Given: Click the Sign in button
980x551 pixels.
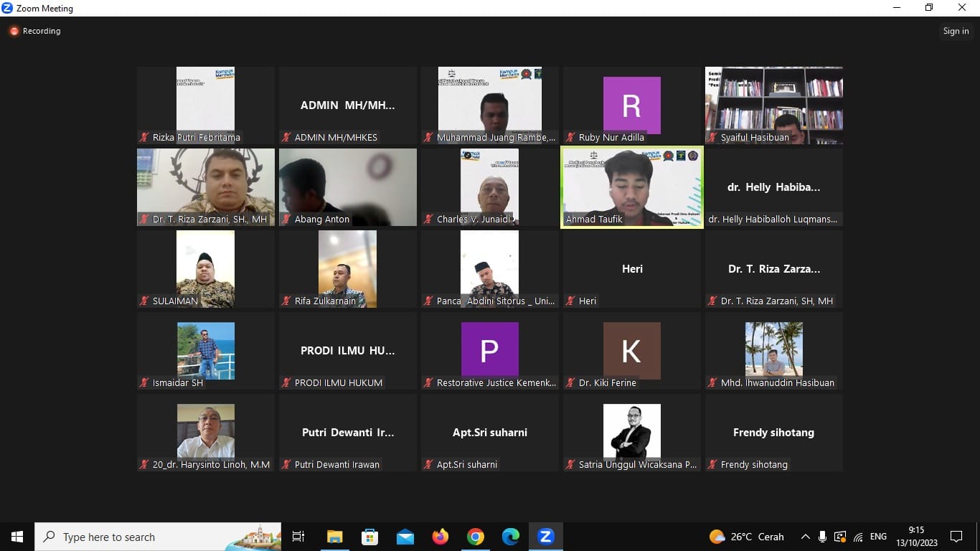Looking at the screenshot, I should pos(956,31).
